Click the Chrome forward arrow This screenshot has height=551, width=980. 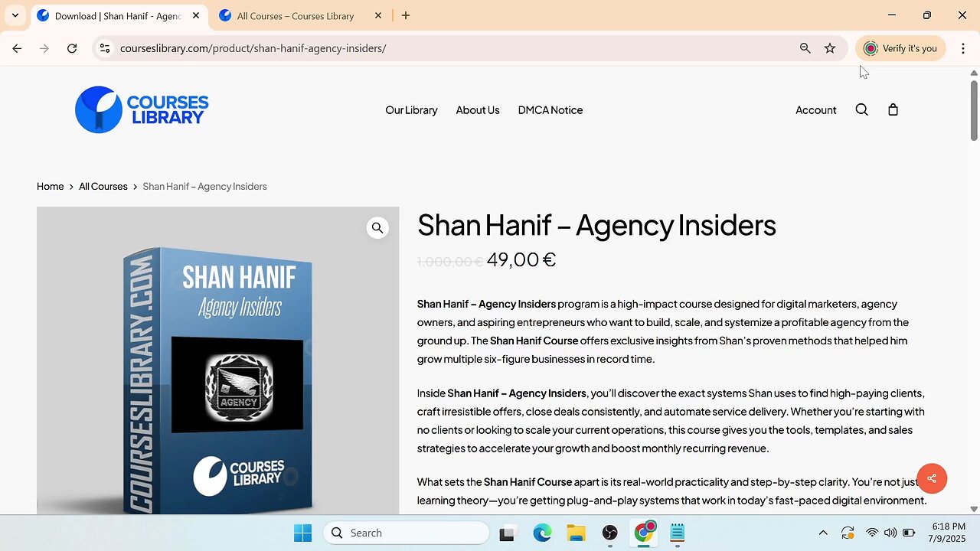point(44,48)
